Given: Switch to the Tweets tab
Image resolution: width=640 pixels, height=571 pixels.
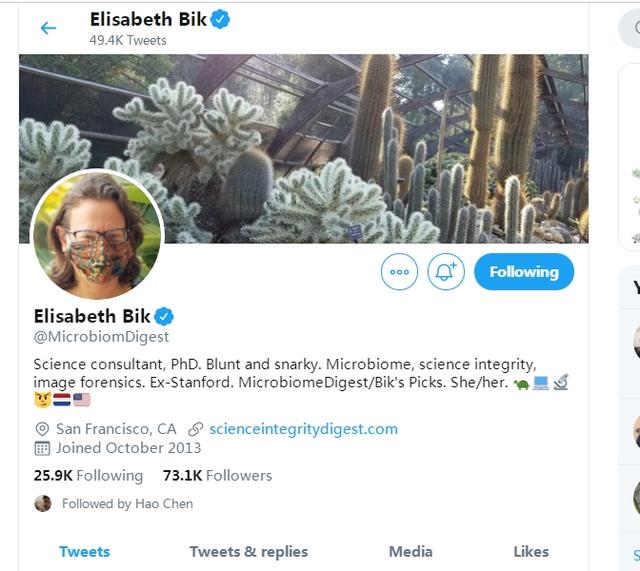Looking at the screenshot, I should (x=84, y=551).
